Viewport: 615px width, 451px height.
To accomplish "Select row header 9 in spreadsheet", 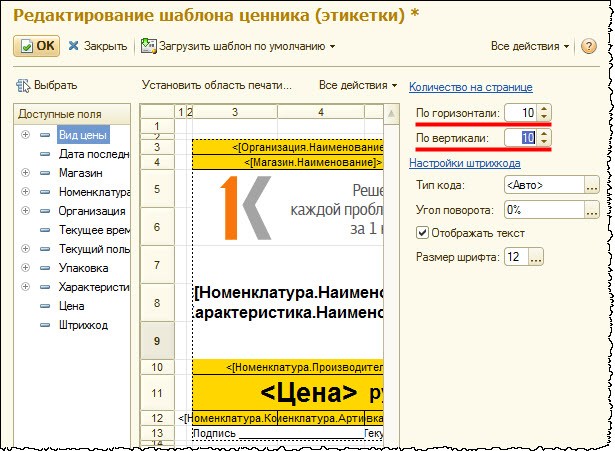I will (157, 341).
